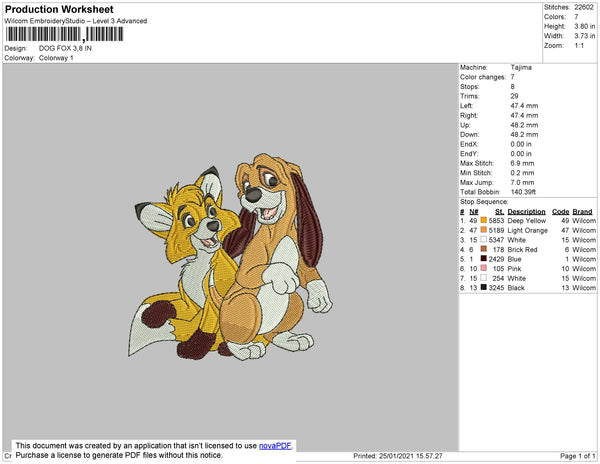Click the barcode under the title
The height and width of the screenshot is (464, 600).
coord(64,34)
